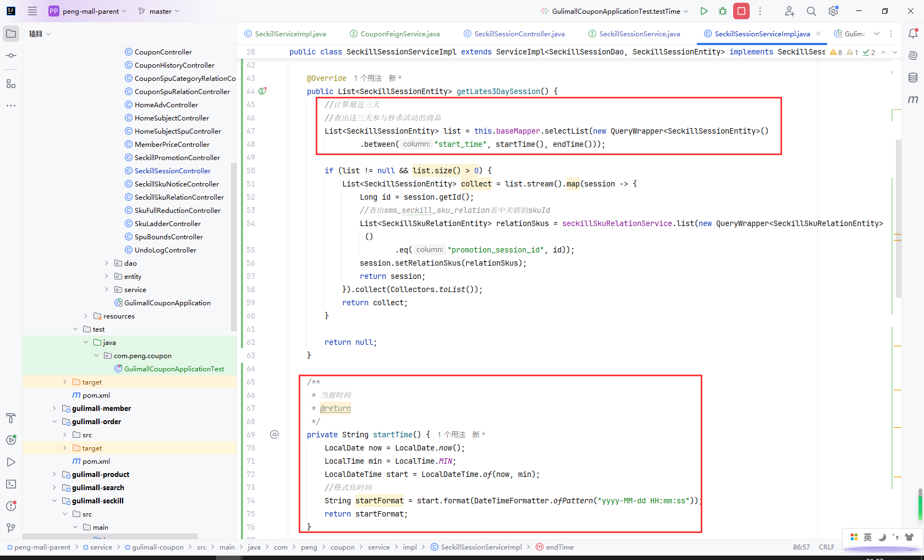Open the AI Assistant spiral icon
Image resolution: width=924 pixels, height=560 pixels.
(x=913, y=56)
